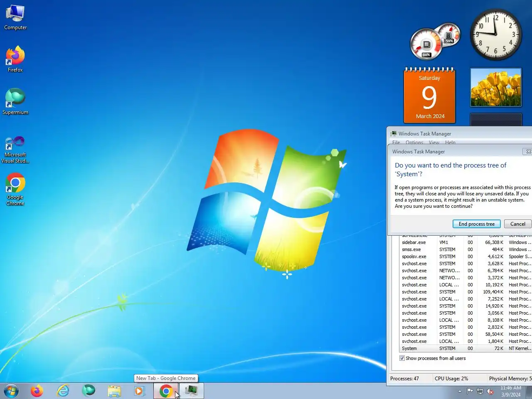Open the Help menu in Task Manager

(x=450, y=143)
